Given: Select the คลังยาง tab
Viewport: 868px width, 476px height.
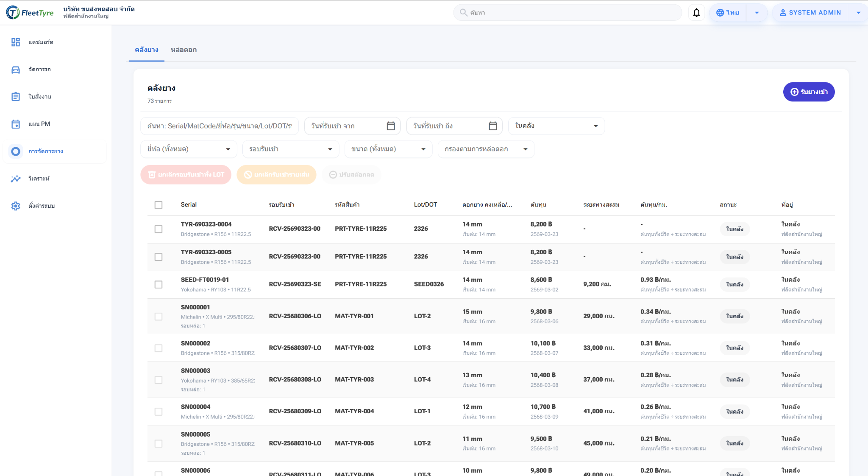Looking at the screenshot, I should pyautogui.click(x=147, y=50).
